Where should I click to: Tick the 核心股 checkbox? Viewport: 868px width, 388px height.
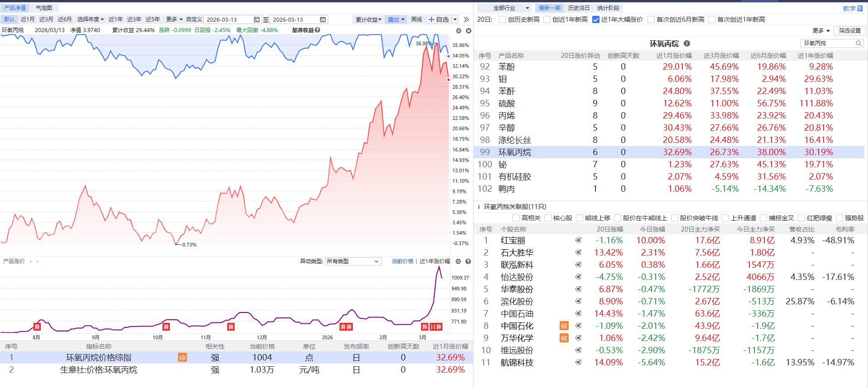548,218
